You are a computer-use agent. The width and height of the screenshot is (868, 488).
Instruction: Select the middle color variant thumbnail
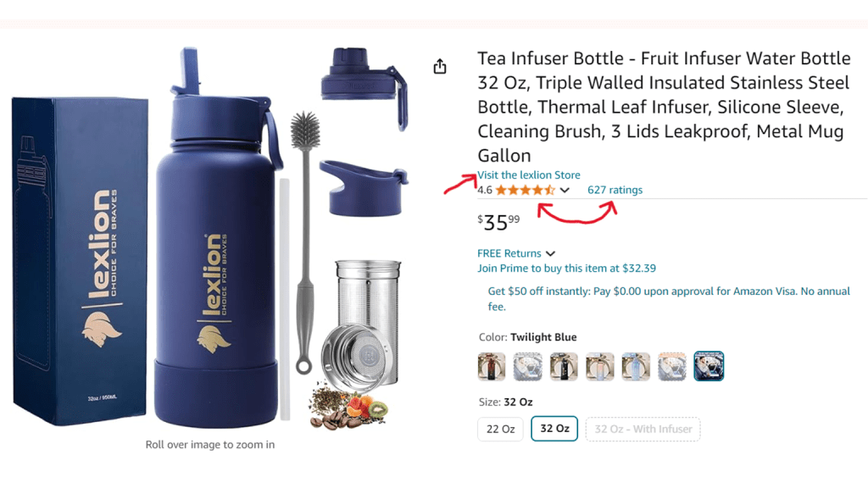click(x=600, y=366)
